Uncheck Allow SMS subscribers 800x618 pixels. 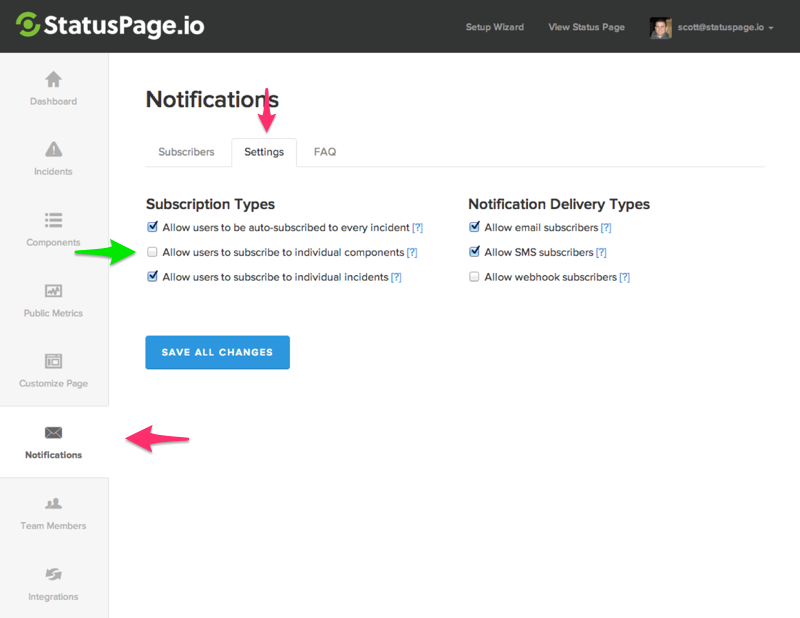point(475,252)
